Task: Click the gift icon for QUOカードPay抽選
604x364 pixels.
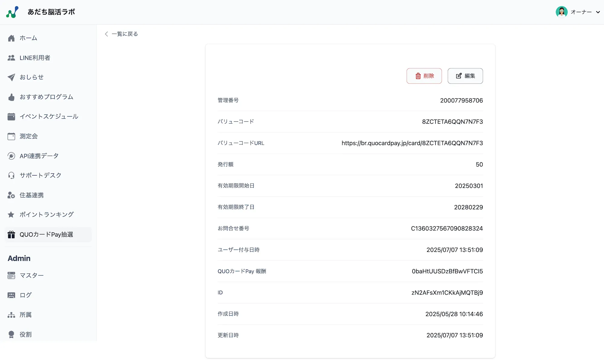Action: (11, 234)
